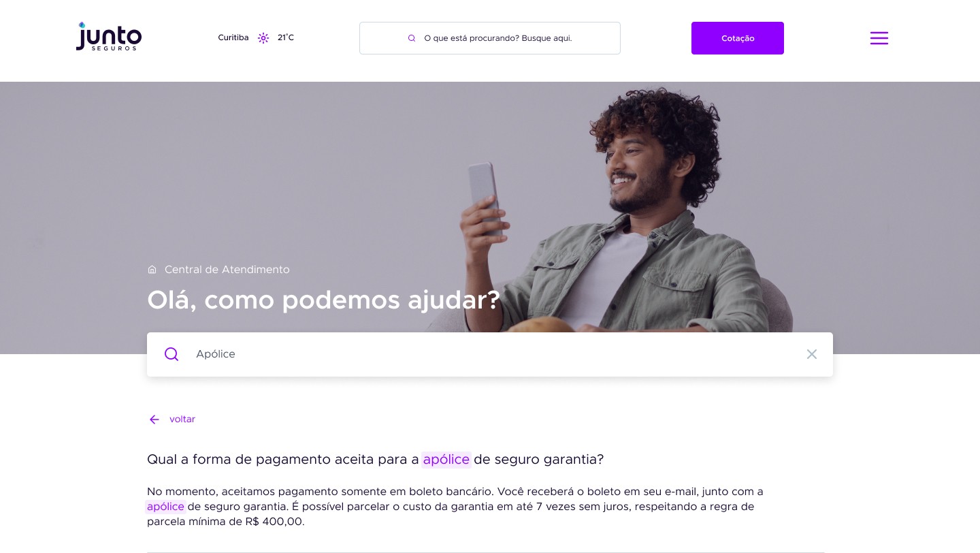Screen dimensions: 980x553
Task: Click the Junto Seguros logo
Action: click(109, 36)
